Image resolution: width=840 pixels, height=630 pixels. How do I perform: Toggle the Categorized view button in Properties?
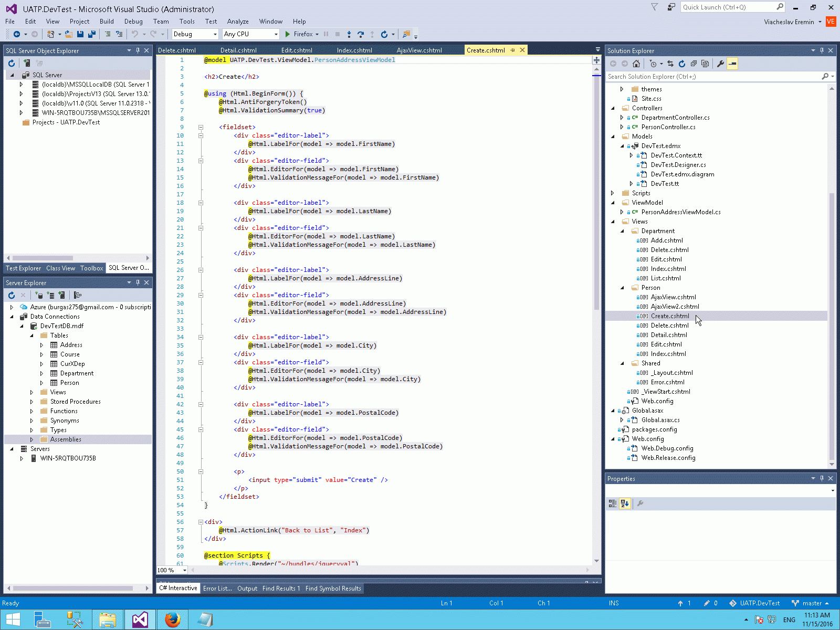point(613,503)
